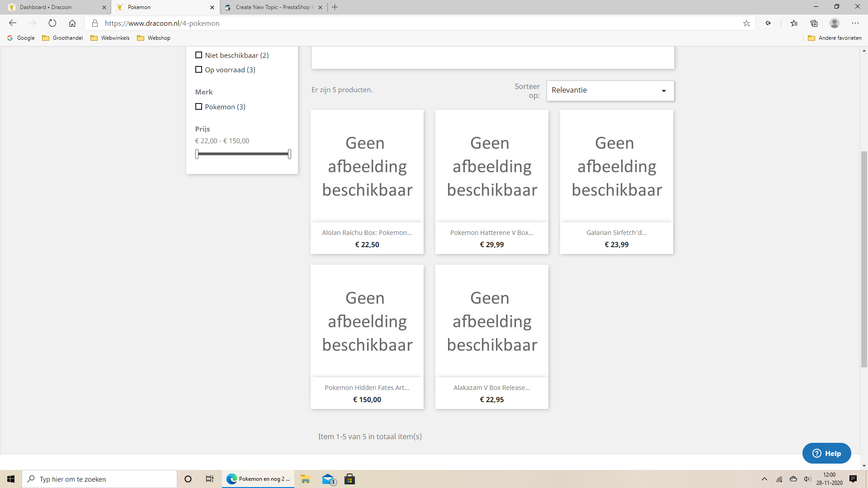Click the blue Help button
This screenshot has height=488, width=868.
pos(826,453)
